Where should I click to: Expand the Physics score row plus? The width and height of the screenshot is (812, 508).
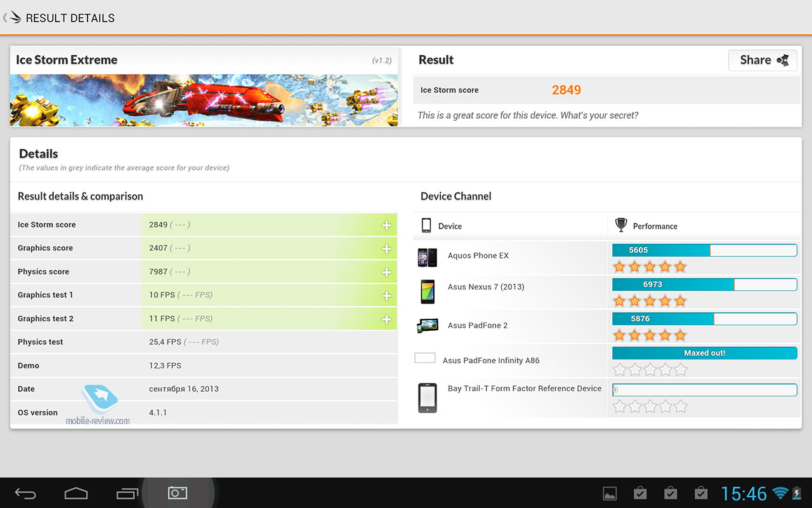pyautogui.click(x=386, y=272)
